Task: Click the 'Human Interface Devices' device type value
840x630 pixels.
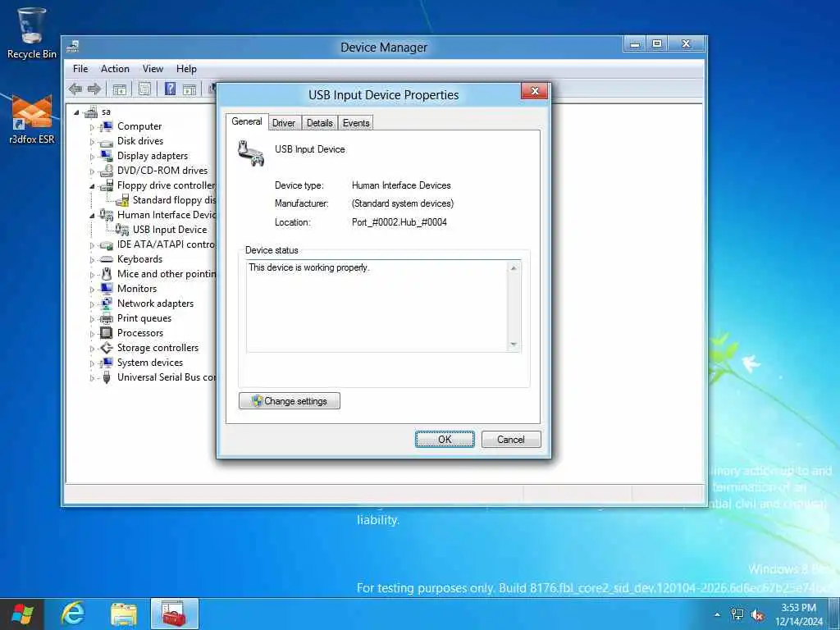Action: (401, 185)
